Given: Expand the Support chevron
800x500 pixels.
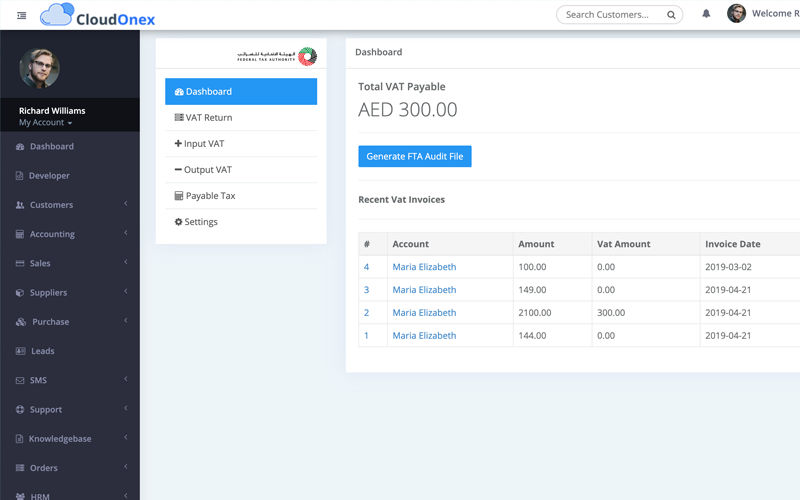Looking at the screenshot, I should (126, 408).
